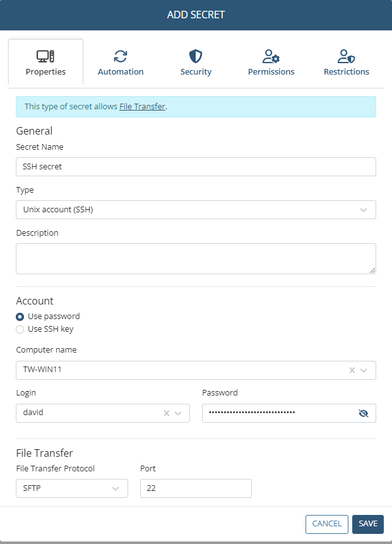
Task: Open the File Transfer Protocol SFTP dropdown
Action: (x=72, y=488)
